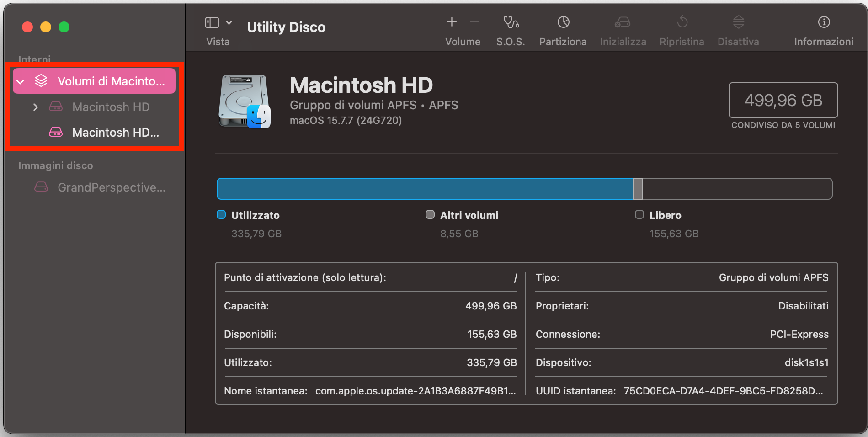Click drive icon beside greyed Macintosh HD
Image resolution: width=868 pixels, height=437 pixels.
pos(56,107)
